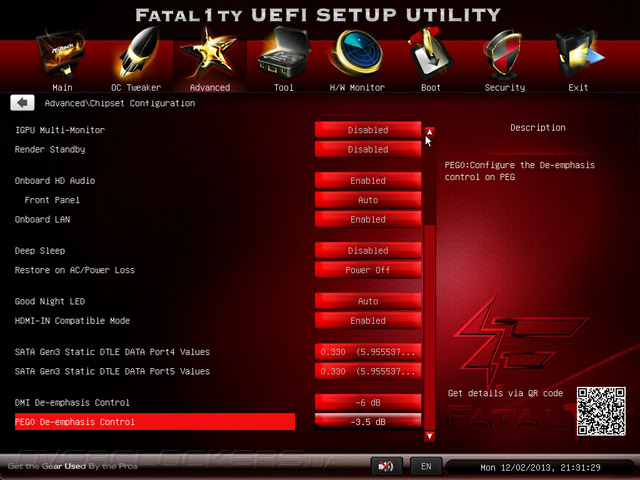Open the Tool toolbox icon
The image size is (640, 480).
284,53
